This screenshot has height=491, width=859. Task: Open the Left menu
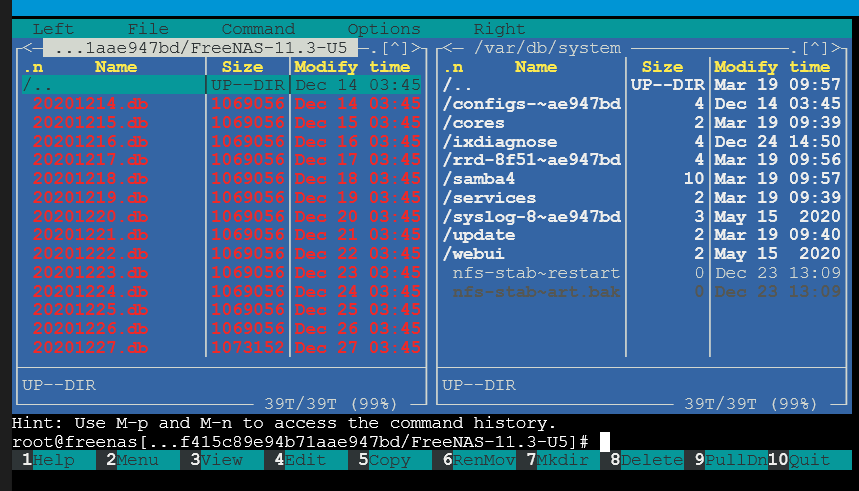(x=53, y=28)
